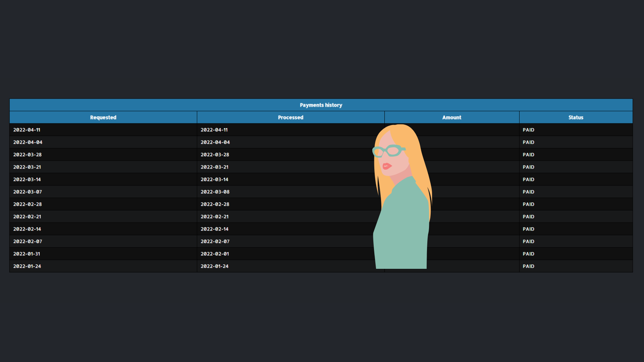644x362 pixels.
Task: Click PAID status in 2022-04-11 row
Action: (528, 130)
